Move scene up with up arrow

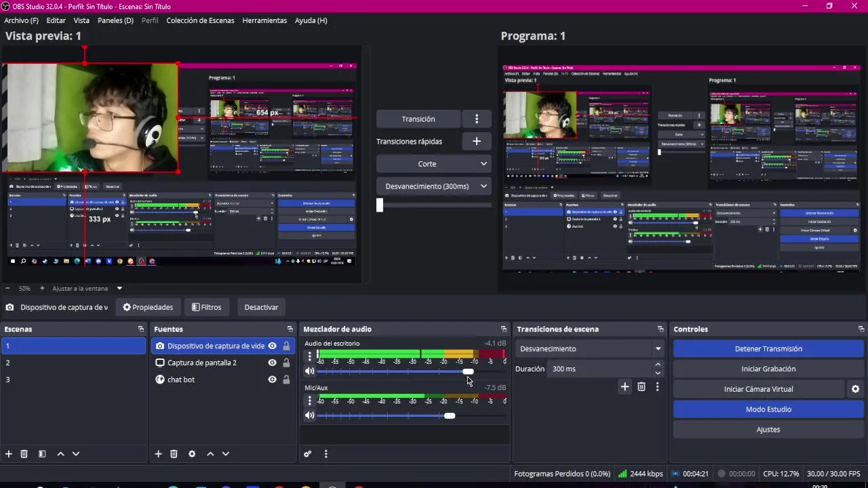[60, 453]
